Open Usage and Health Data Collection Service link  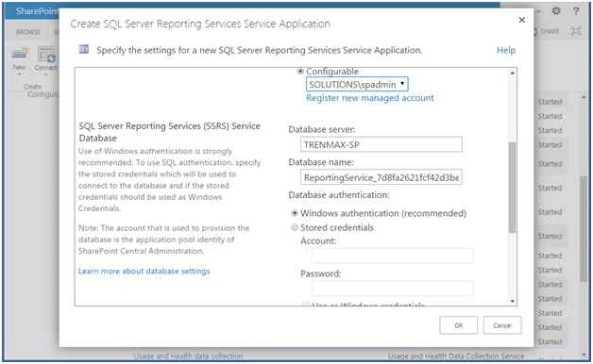[x=456, y=356]
